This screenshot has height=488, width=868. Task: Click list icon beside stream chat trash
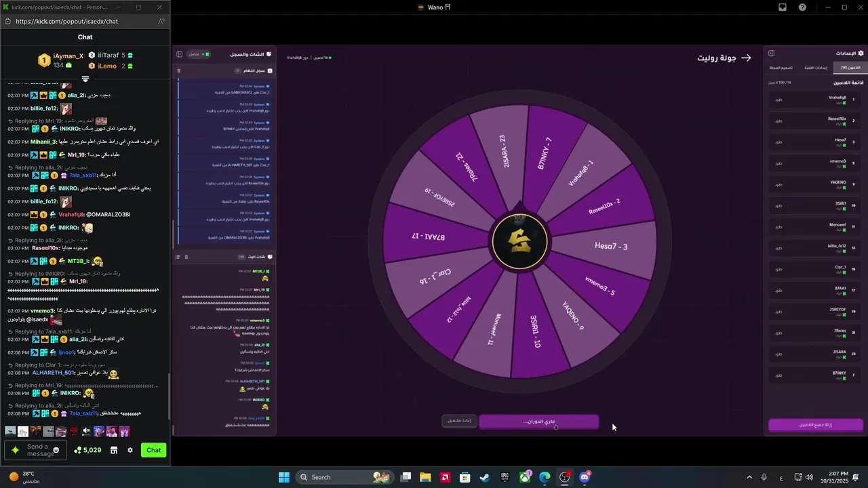pos(178,257)
